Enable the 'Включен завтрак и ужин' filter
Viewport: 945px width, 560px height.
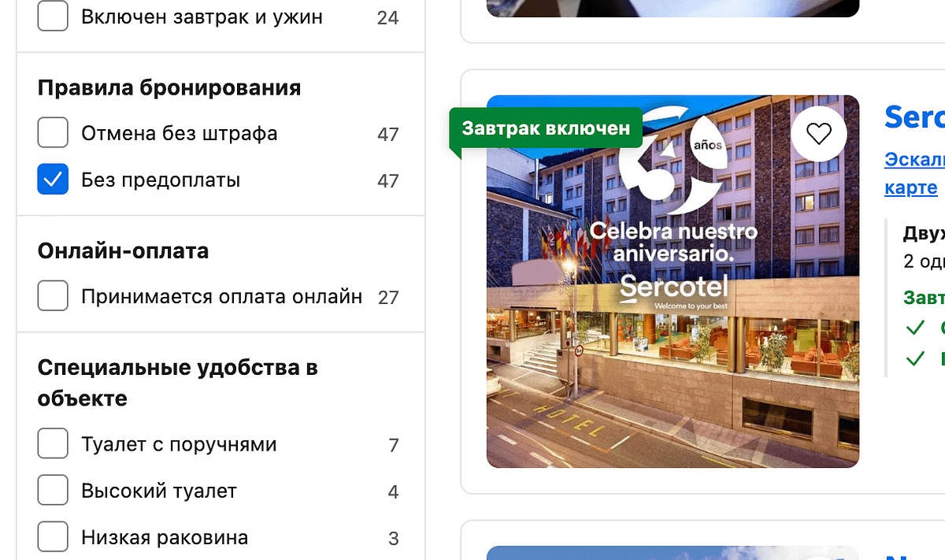(52, 16)
